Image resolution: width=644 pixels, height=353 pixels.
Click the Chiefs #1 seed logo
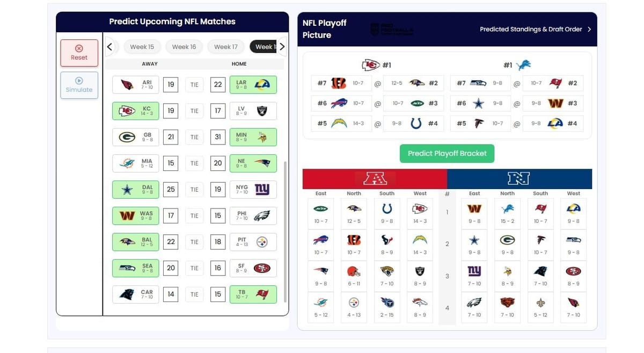coord(370,64)
